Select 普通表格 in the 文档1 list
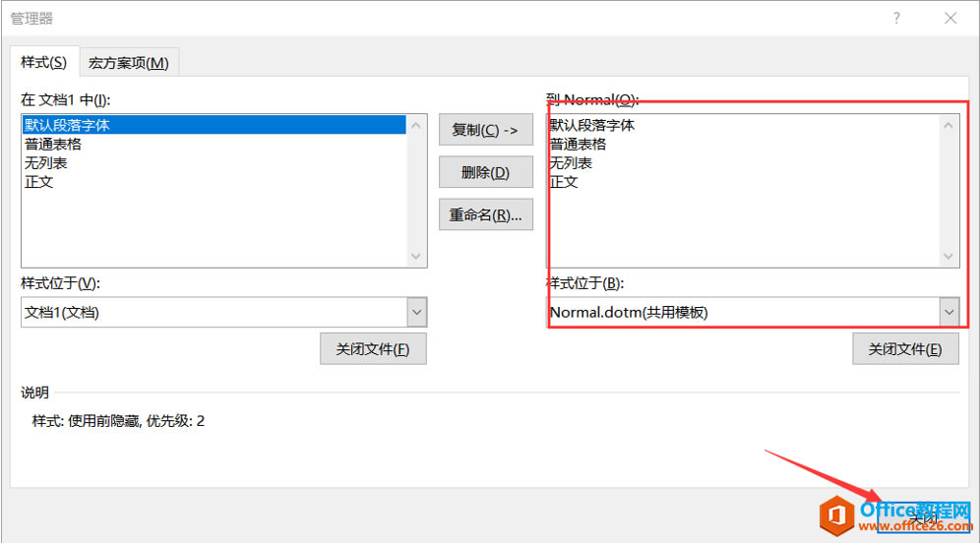This screenshot has width=980, height=543. [x=214, y=145]
